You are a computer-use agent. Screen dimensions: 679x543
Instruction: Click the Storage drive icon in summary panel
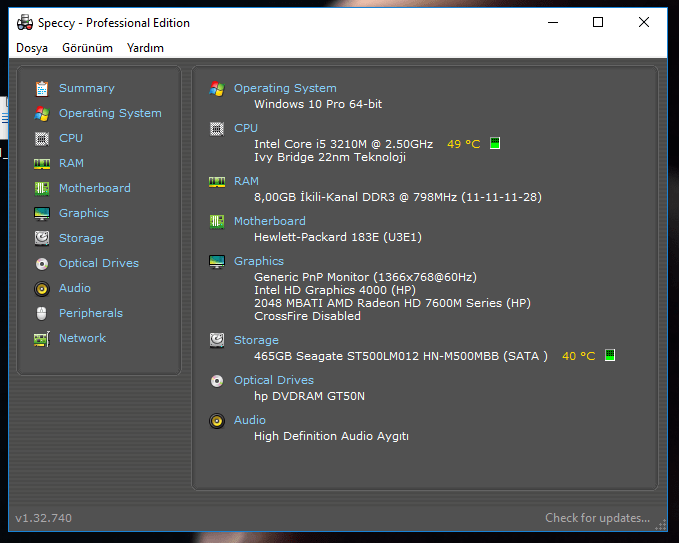[217, 340]
